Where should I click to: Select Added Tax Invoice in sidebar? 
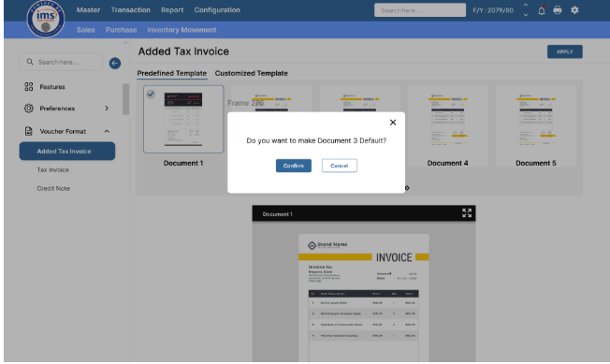pyautogui.click(x=67, y=151)
